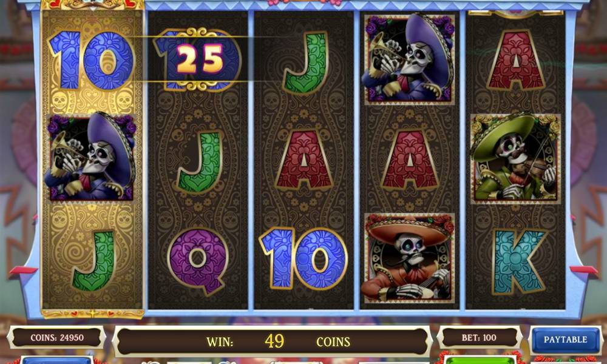Click the red A in the third reel's middle row
Viewport: 607px width, 364px height.
pyautogui.click(x=304, y=160)
